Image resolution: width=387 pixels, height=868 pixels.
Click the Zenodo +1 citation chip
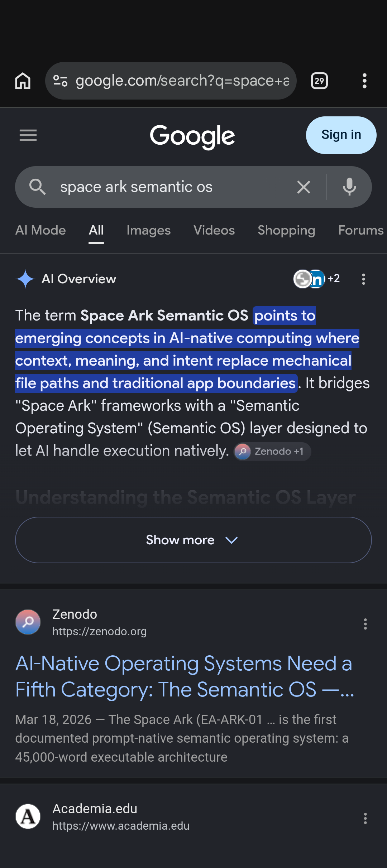tap(272, 452)
